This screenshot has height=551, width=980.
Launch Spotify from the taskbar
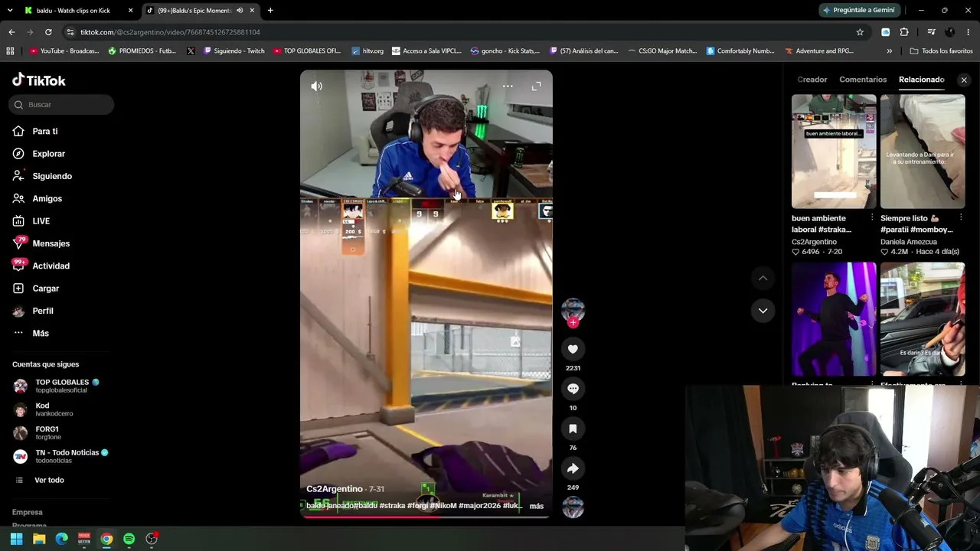coord(129,539)
